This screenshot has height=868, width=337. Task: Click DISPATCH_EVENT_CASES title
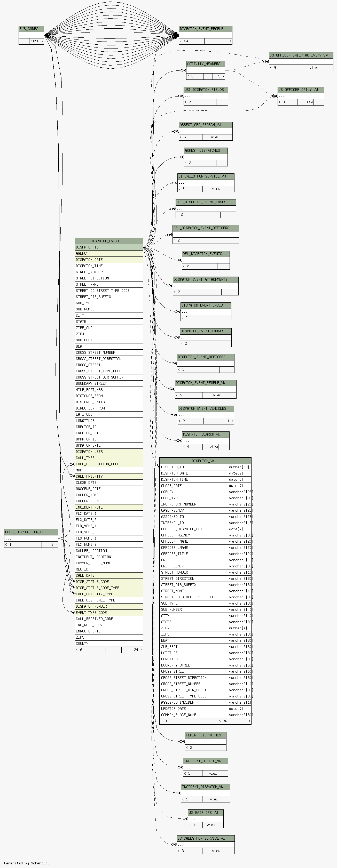point(206,305)
